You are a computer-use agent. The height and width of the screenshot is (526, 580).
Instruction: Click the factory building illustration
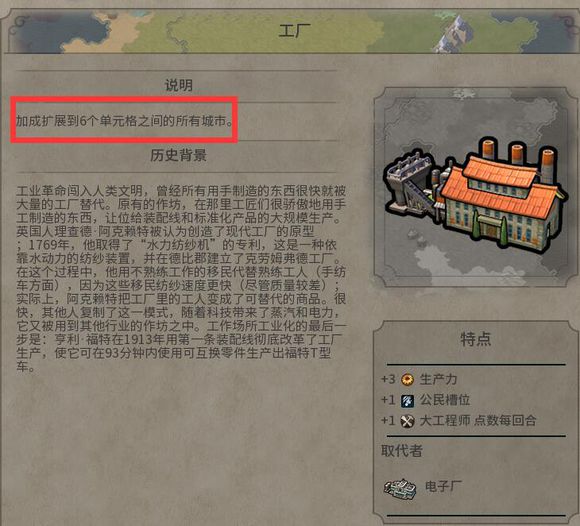click(x=475, y=195)
